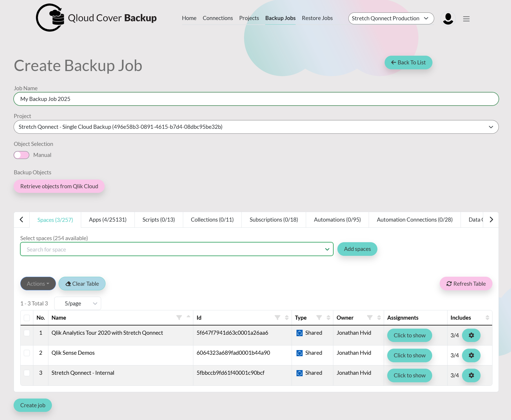Click owner Jonathan Hvid in Qlik Sense Demos row
511x420 pixels.
354,353
